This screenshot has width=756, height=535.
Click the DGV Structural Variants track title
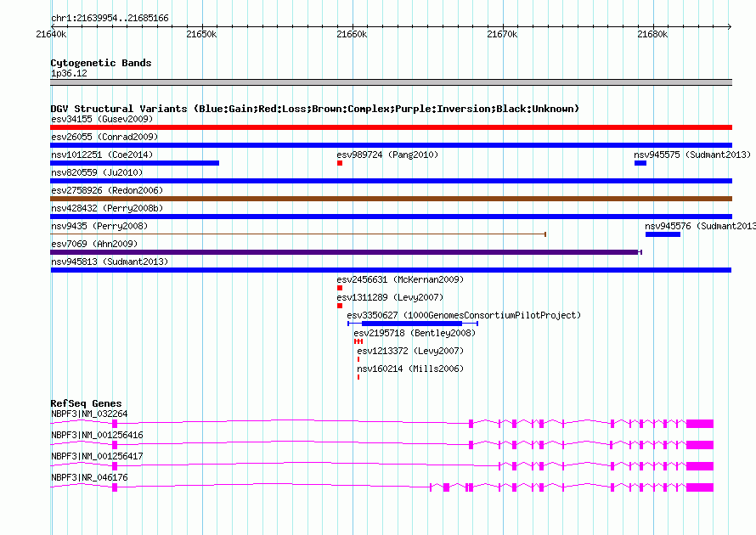point(314,109)
